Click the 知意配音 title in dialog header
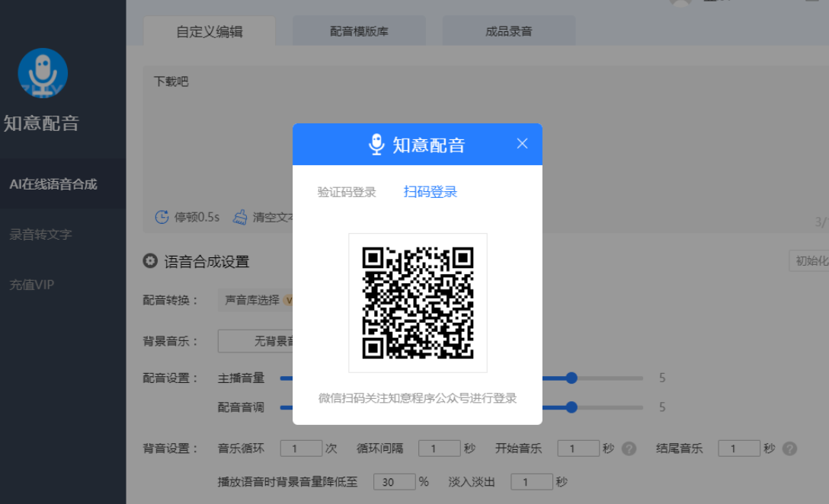The width and height of the screenshot is (829, 504). (x=429, y=145)
